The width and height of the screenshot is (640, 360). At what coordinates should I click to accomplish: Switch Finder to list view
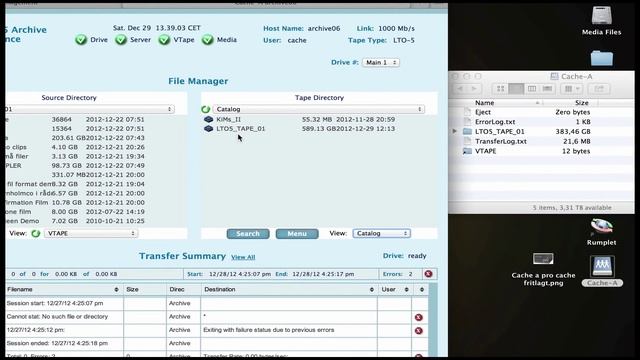[x=516, y=89]
